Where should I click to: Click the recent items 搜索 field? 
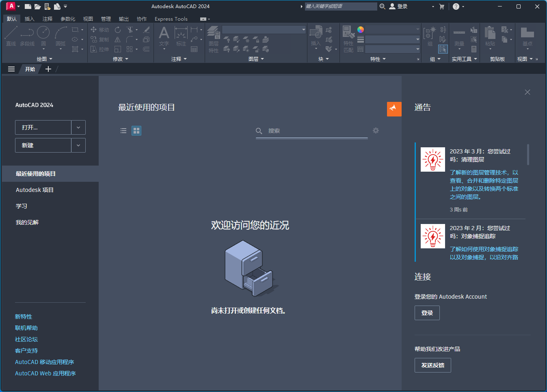pos(312,131)
